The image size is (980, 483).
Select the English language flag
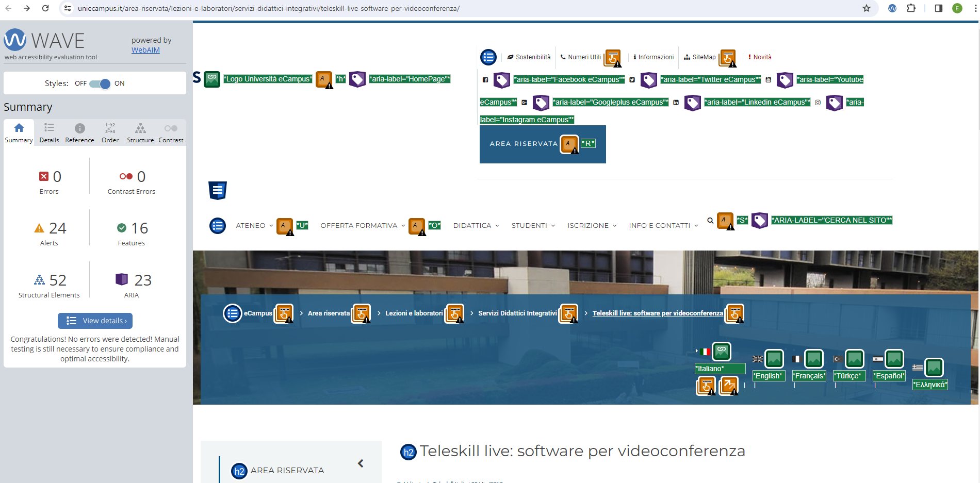pyautogui.click(x=758, y=359)
